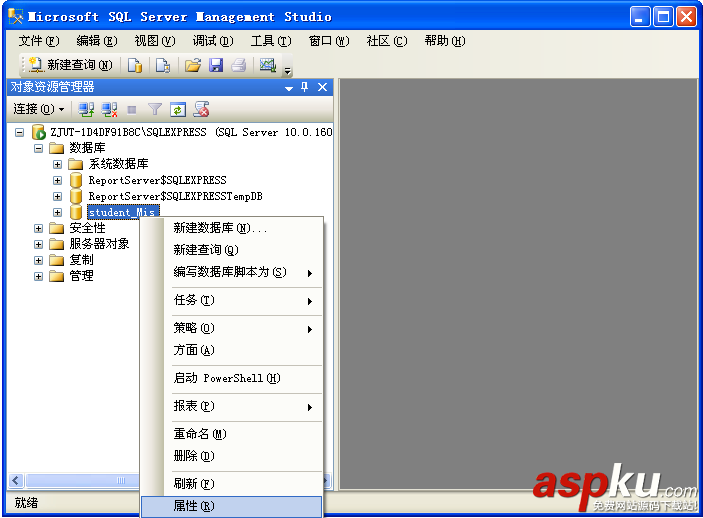Viewport: 703px width, 518px height.
Task: Expand the 安全性 folder
Action: (x=39, y=228)
